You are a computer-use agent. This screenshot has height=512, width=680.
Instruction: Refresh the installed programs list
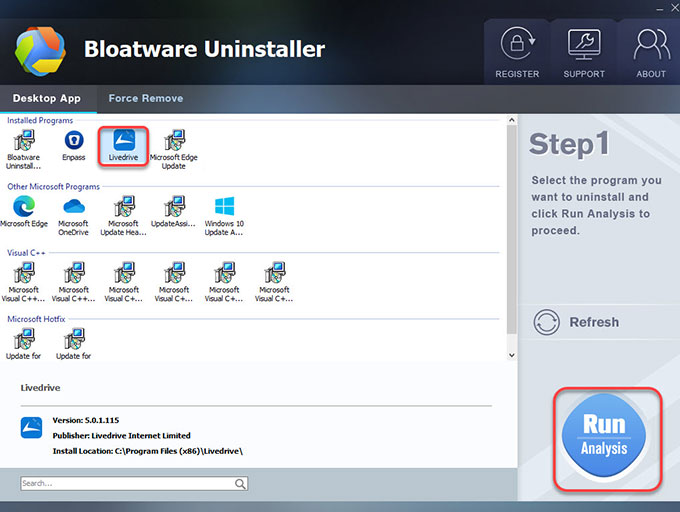coord(577,322)
